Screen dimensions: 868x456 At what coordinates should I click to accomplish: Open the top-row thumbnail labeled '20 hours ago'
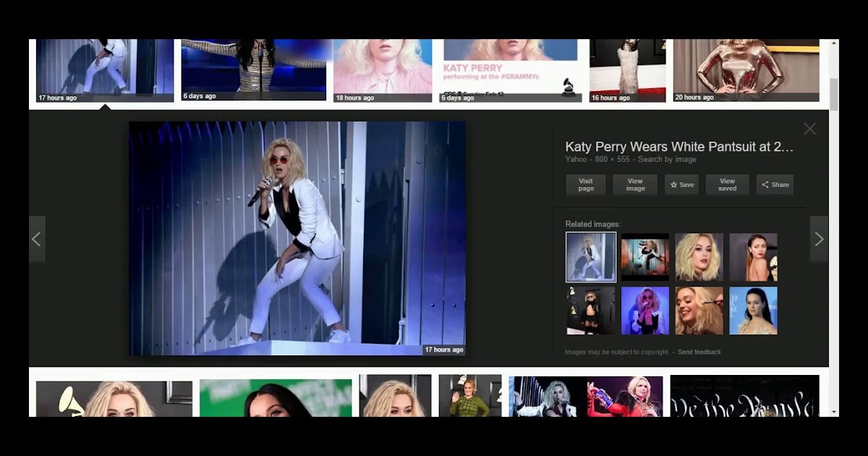pyautogui.click(x=746, y=70)
